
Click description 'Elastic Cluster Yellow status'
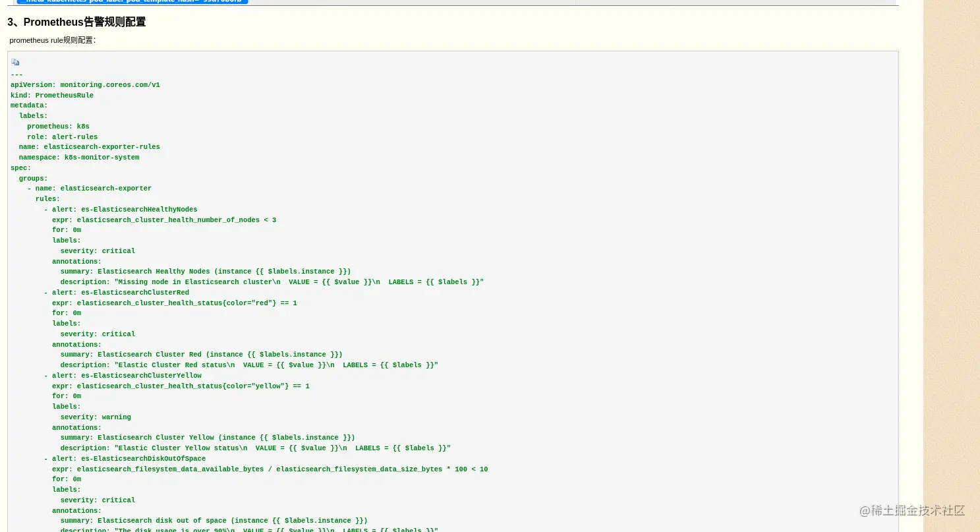click(256, 448)
